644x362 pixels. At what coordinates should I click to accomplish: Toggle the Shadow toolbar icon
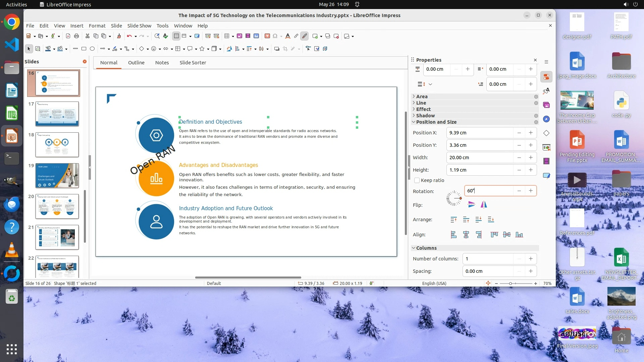[277, 49]
